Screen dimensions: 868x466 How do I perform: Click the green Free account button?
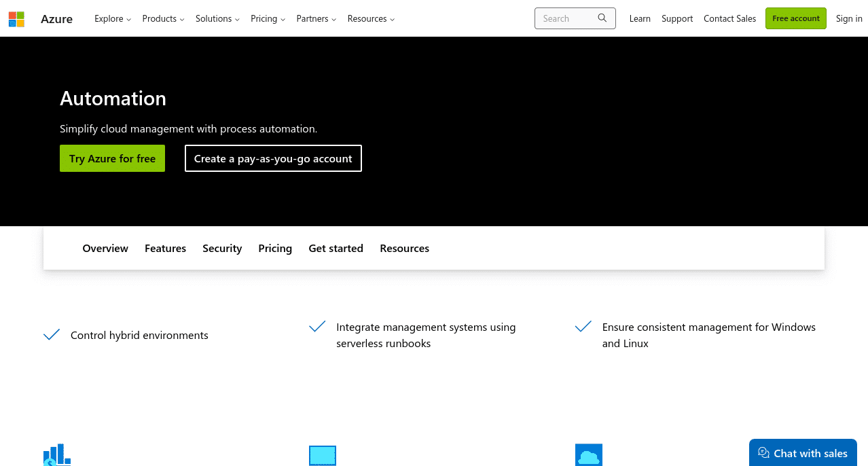click(x=795, y=18)
